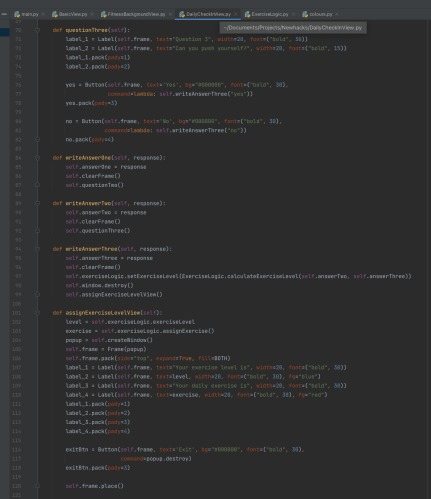Image resolution: width=431 pixels, height=499 pixels.
Task: Click the hide tool window dash icon
Action: pyautogui.click(x=4, y=14)
